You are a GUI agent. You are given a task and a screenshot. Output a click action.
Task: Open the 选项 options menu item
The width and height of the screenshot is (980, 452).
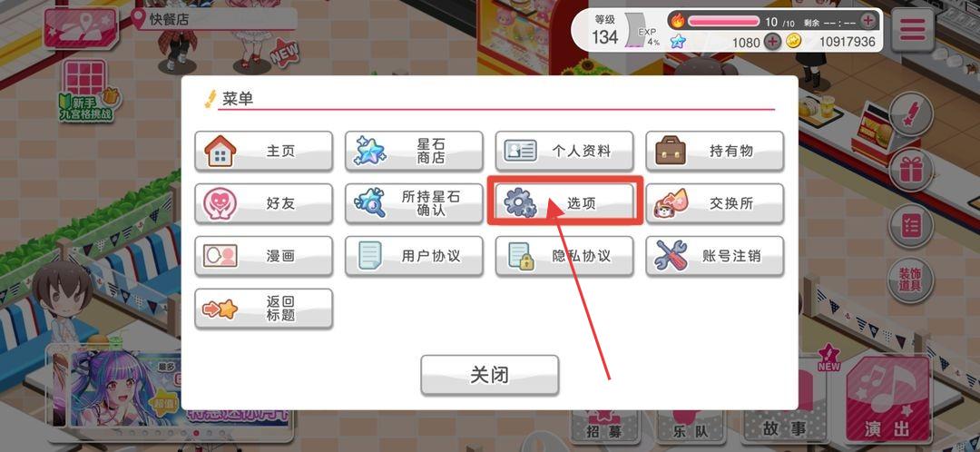tap(565, 203)
